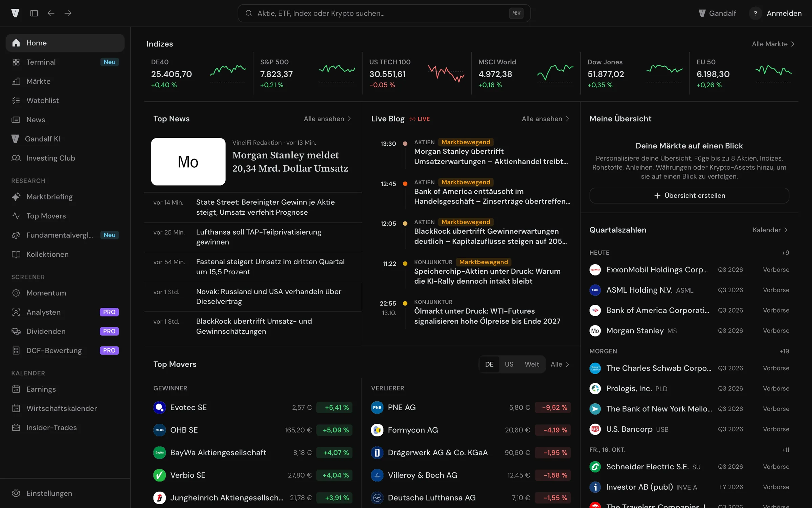Open Alle ansehen in Top News
Image resolution: width=812 pixels, height=508 pixels.
click(x=327, y=119)
